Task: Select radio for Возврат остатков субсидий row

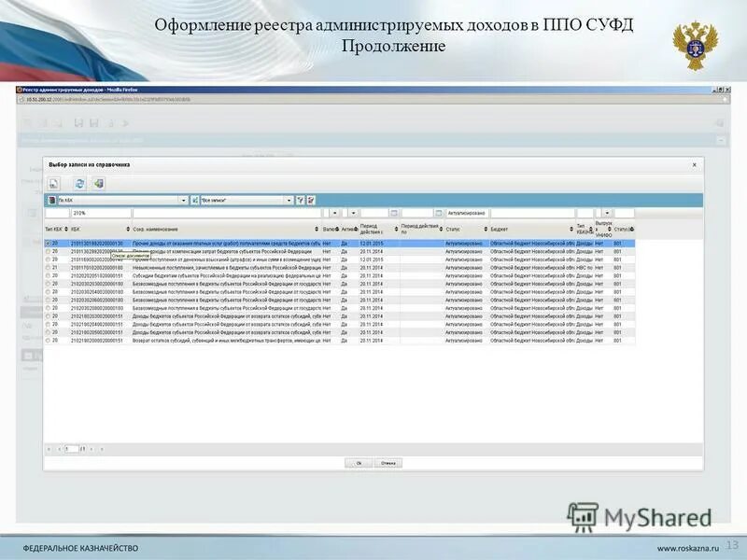Action: 49,341
